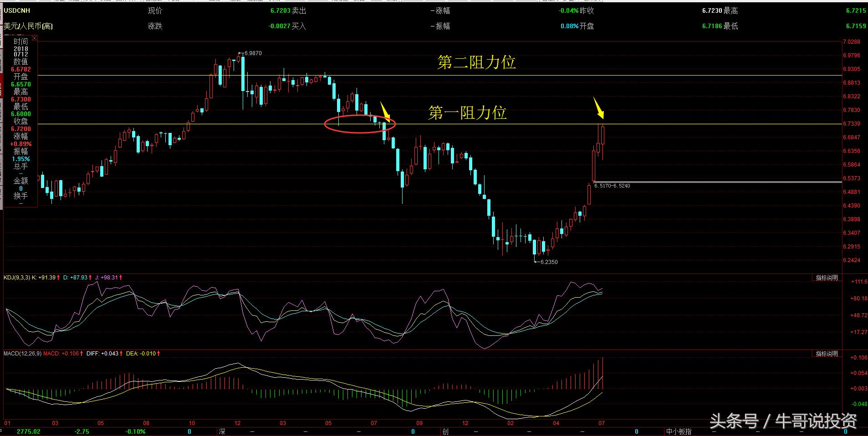Screen dimensions: 868x436
Task: Click the KDJ scale label +17.27
Action: 859,332
